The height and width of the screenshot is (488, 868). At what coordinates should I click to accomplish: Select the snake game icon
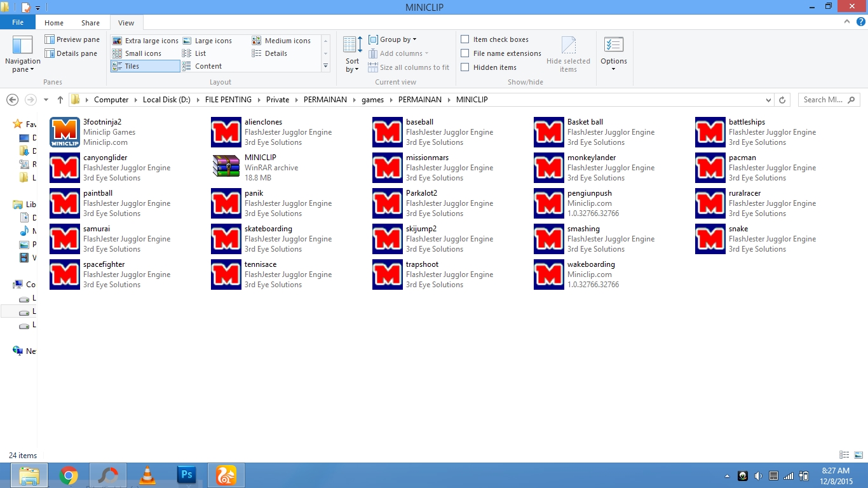point(710,239)
